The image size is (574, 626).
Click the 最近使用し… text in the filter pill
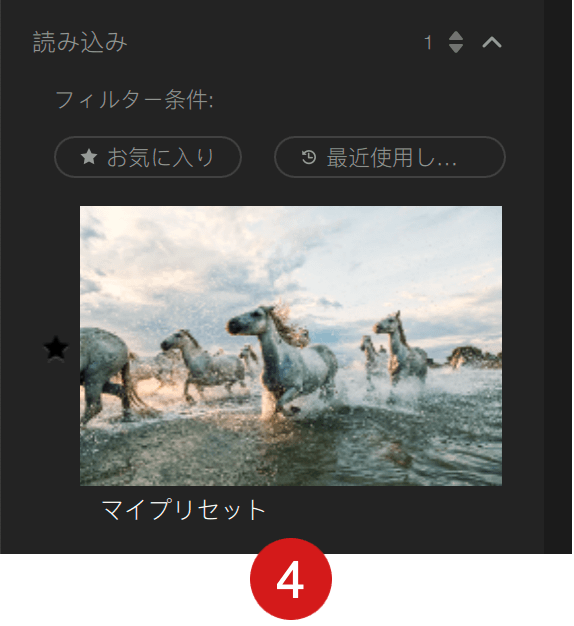(392, 158)
